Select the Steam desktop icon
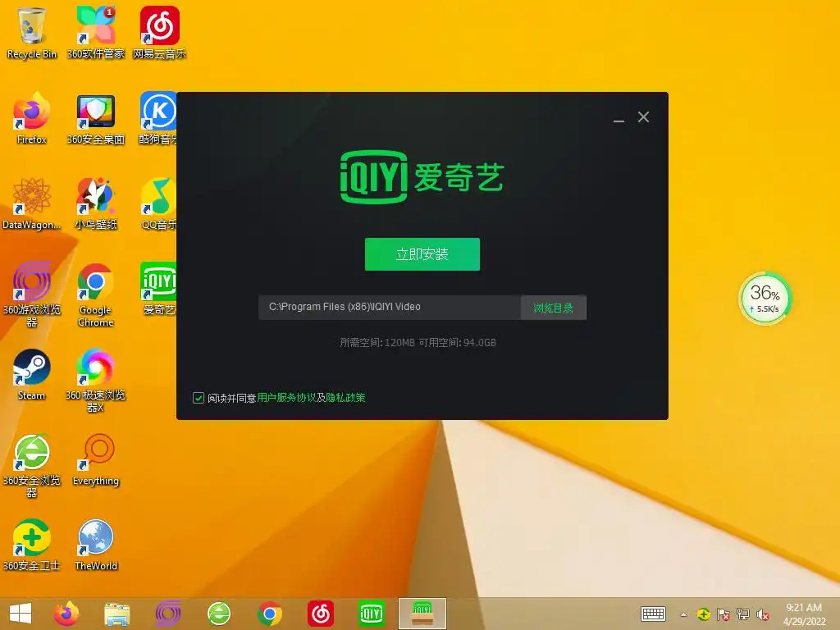Viewport: 840px width, 630px height. (x=32, y=374)
